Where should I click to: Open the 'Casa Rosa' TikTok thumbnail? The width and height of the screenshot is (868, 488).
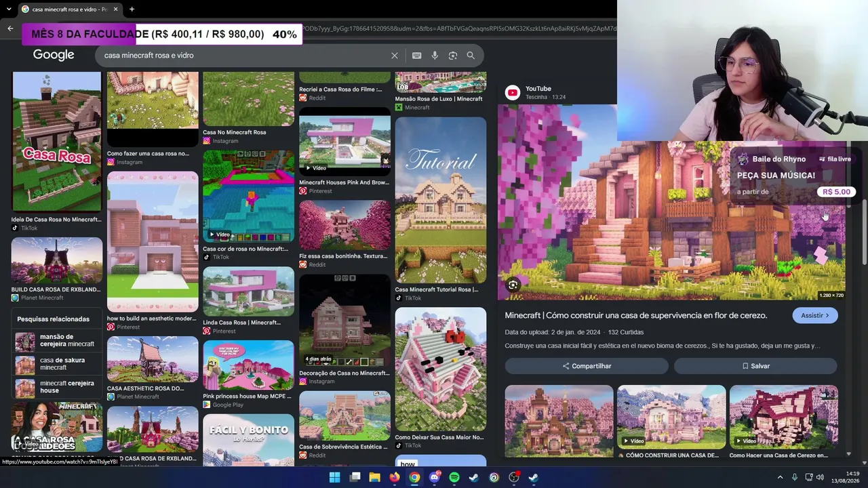(57, 142)
